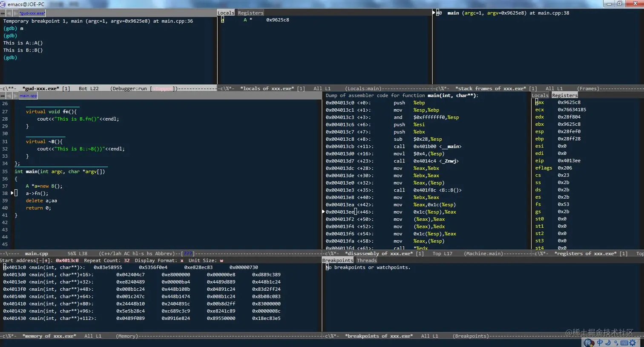The height and width of the screenshot is (347, 644).
Task: Click the Start address plus link
Action: coord(46,260)
